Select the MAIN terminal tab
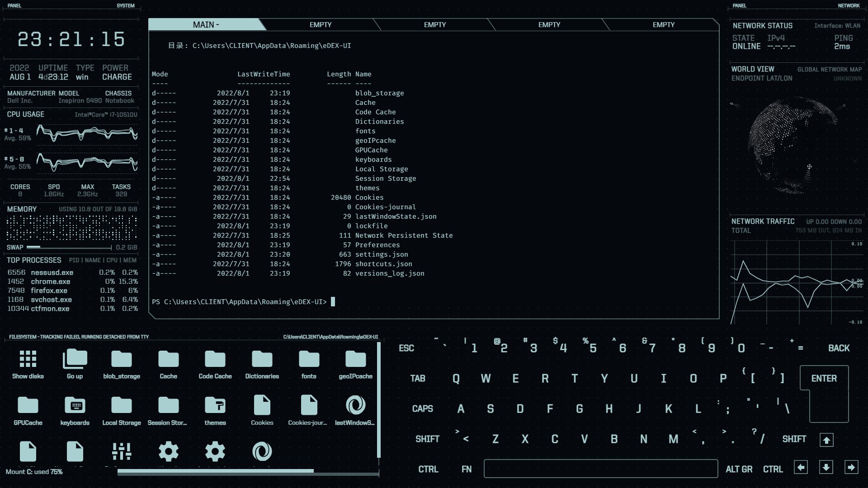This screenshot has height=488, width=868. pyautogui.click(x=206, y=25)
